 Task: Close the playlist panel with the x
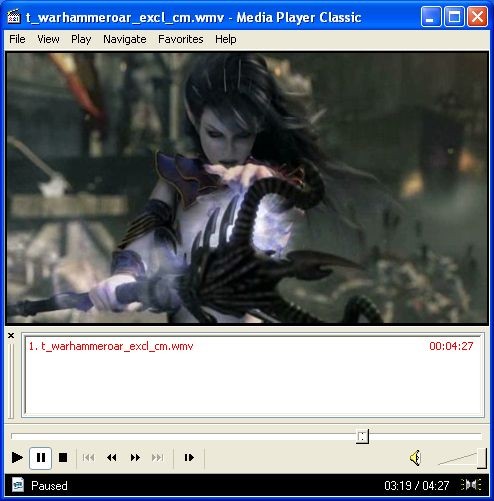pyautogui.click(x=11, y=335)
